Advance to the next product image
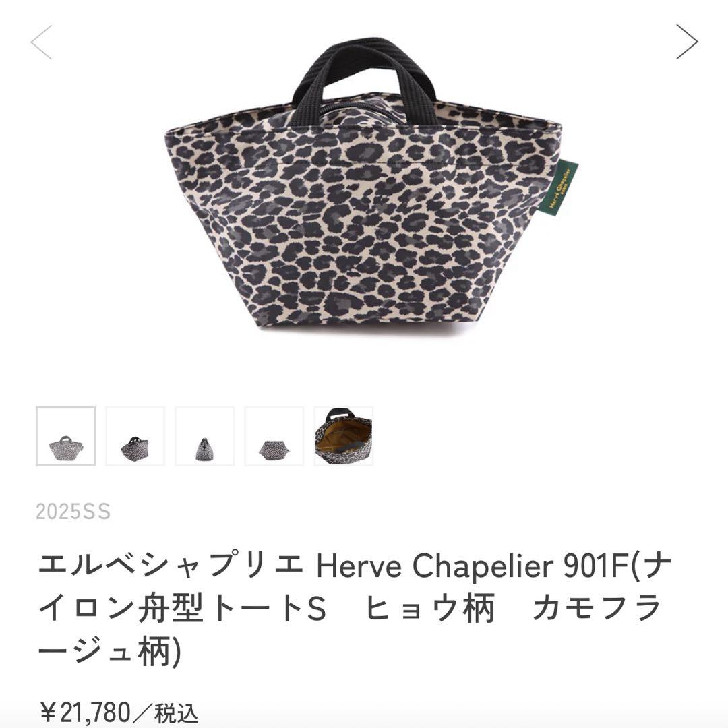This screenshot has width=728, height=728. 687,42
